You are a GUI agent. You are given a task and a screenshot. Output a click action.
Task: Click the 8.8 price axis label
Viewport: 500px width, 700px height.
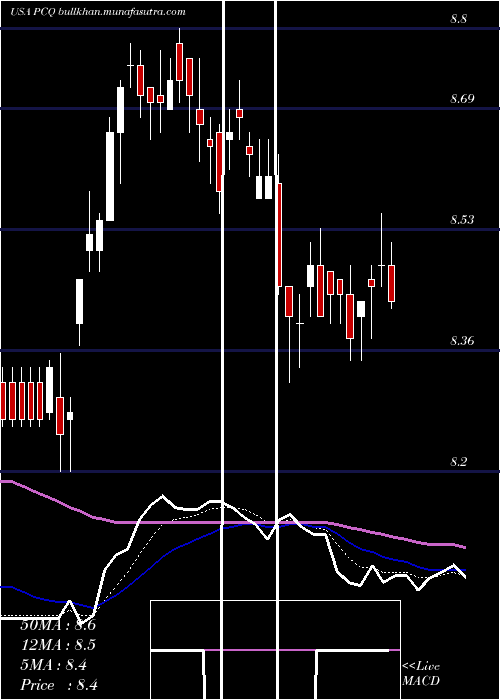coord(459,19)
